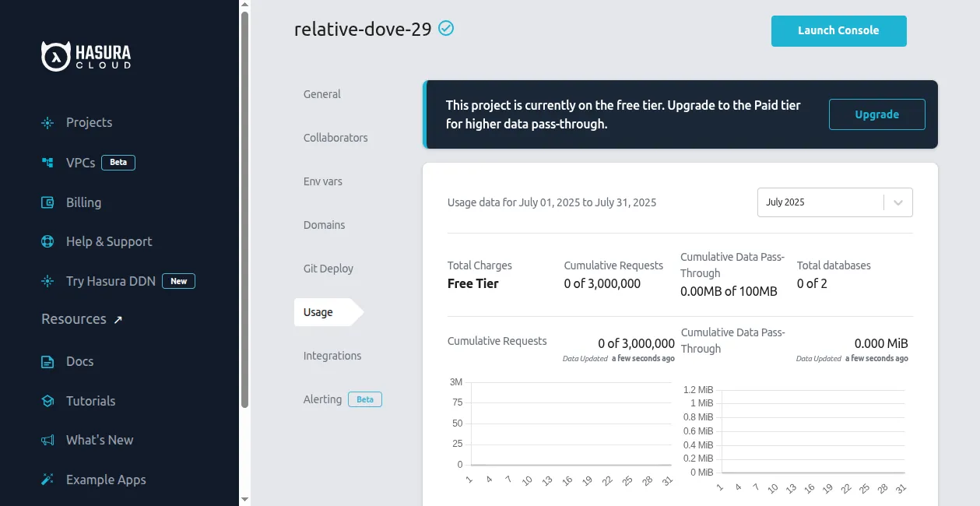980x506 pixels.
Task: Open the Projects page
Action: coord(89,123)
